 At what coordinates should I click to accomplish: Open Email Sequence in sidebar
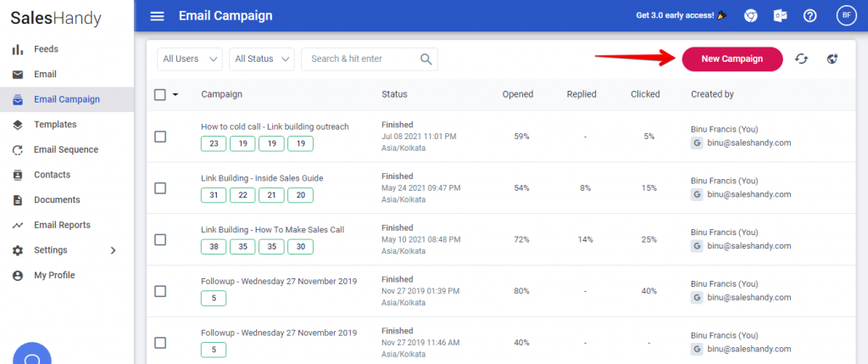66,149
